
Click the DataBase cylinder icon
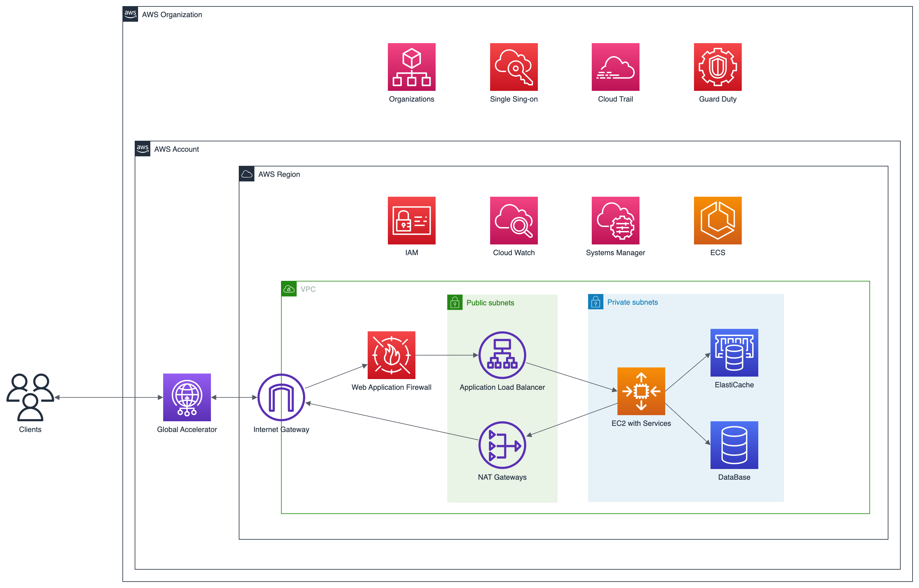(x=734, y=445)
